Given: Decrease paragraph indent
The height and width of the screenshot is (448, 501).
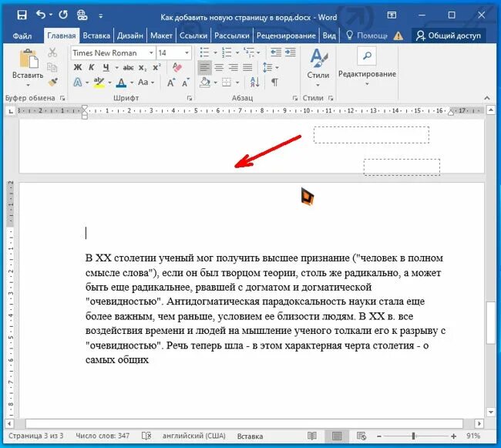Looking at the screenshot, I should (x=276, y=52).
